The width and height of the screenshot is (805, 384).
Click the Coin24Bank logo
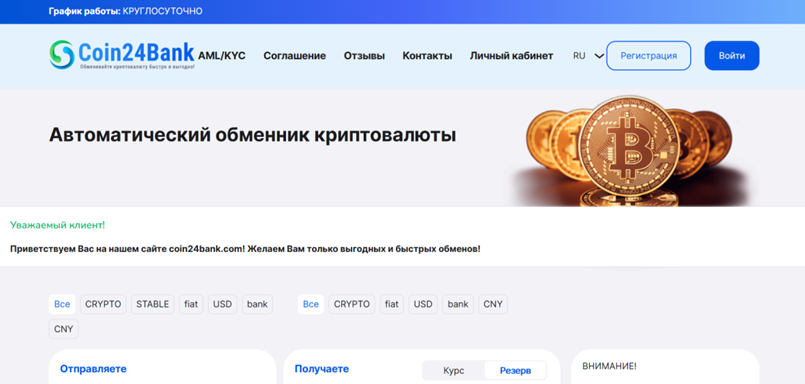click(x=122, y=54)
